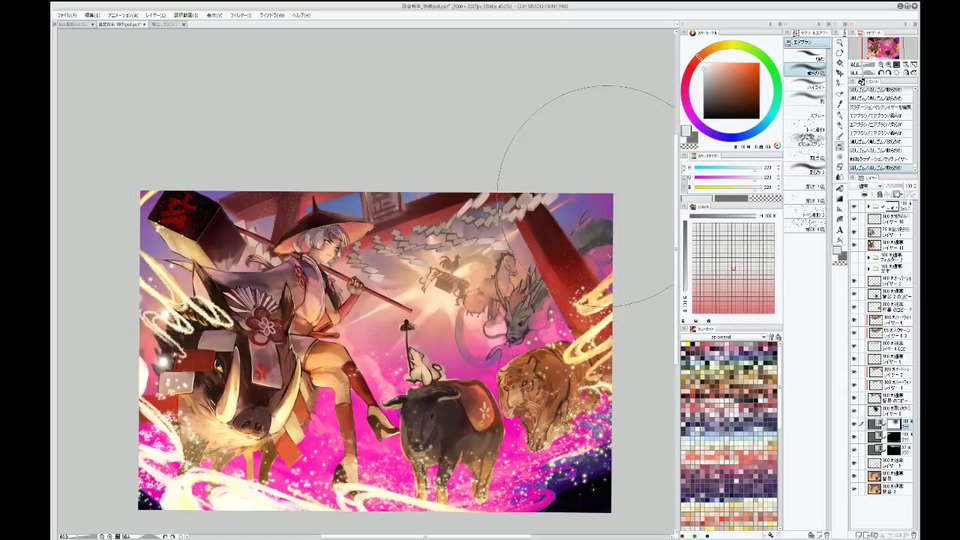Open the ウィンドウ(W) menu
Screen dimensions: 960x540
click(x=272, y=15)
